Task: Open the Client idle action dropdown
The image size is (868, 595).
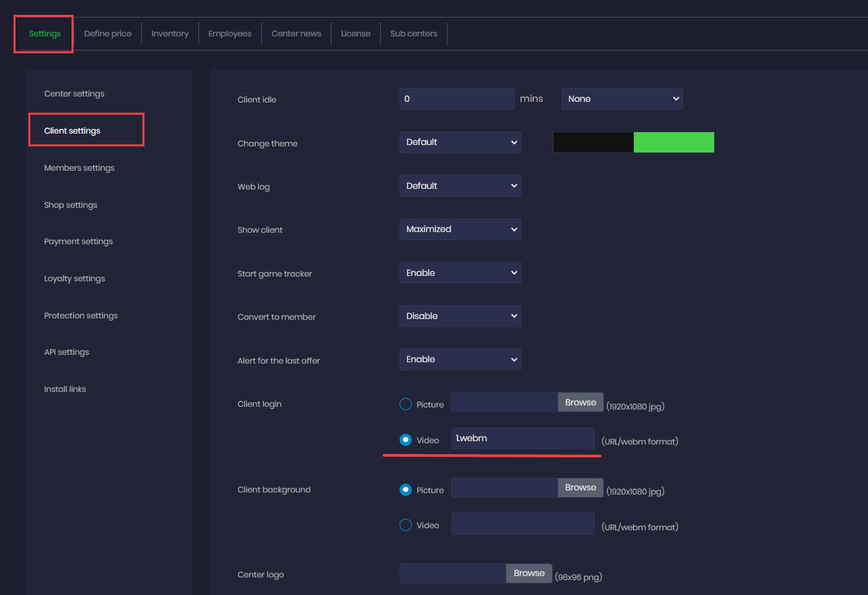Action: pyautogui.click(x=622, y=99)
